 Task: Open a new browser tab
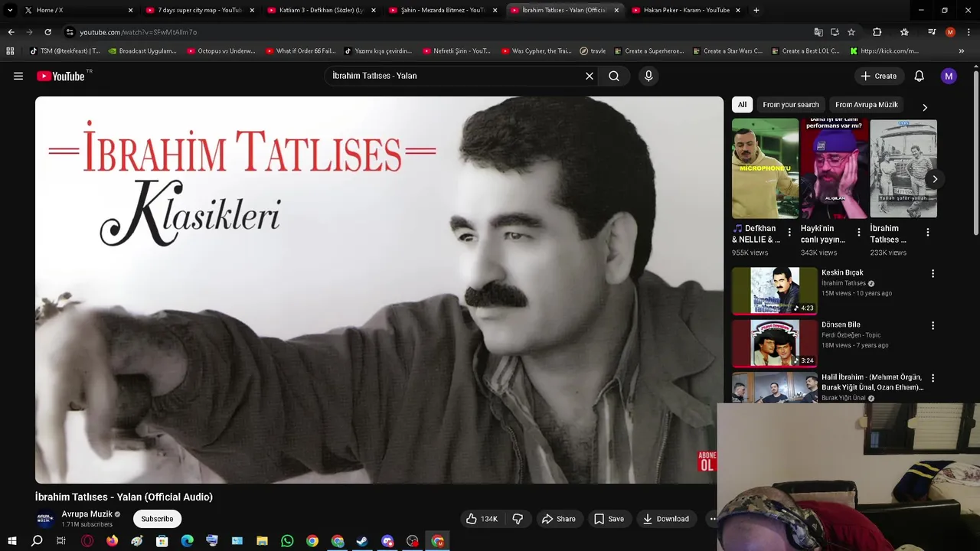pyautogui.click(x=756, y=10)
